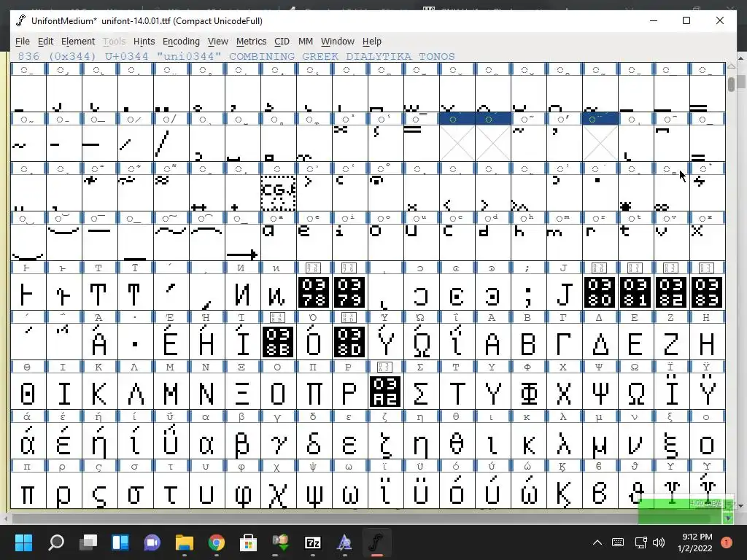The height and width of the screenshot is (560, 747).
Task: Select the lowercase pi π glyph
Action: [x=28, y=490]
